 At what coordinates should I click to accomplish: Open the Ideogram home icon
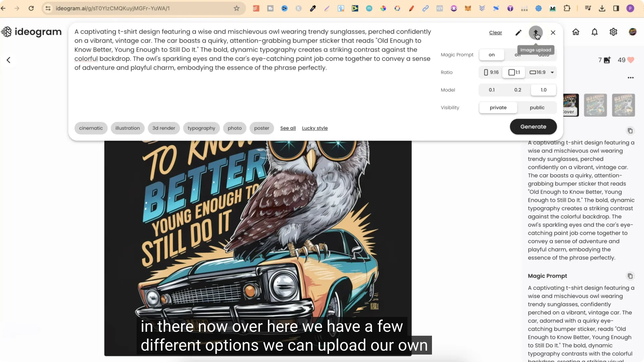coord(576,32)
